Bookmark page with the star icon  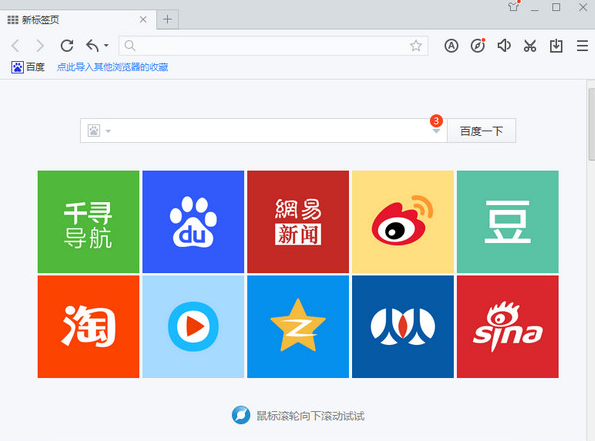[416, 46]
